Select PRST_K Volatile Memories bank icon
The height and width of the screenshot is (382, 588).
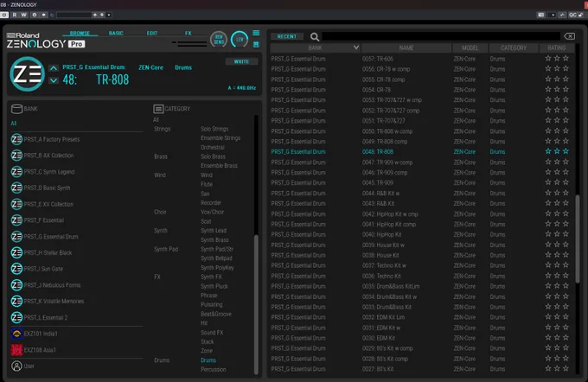pos(16,301)
